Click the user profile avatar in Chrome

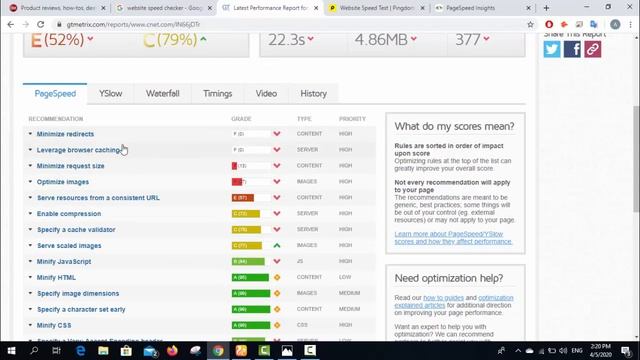615,24
